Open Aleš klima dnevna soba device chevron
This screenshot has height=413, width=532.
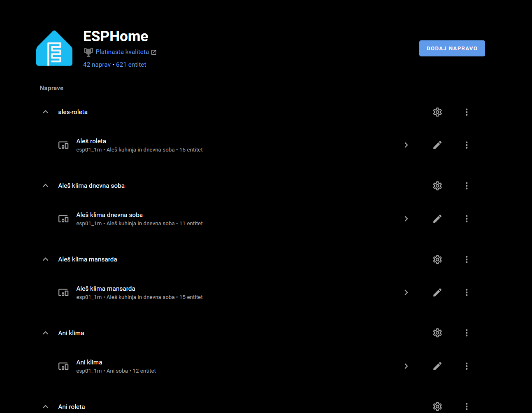[406, 219]
